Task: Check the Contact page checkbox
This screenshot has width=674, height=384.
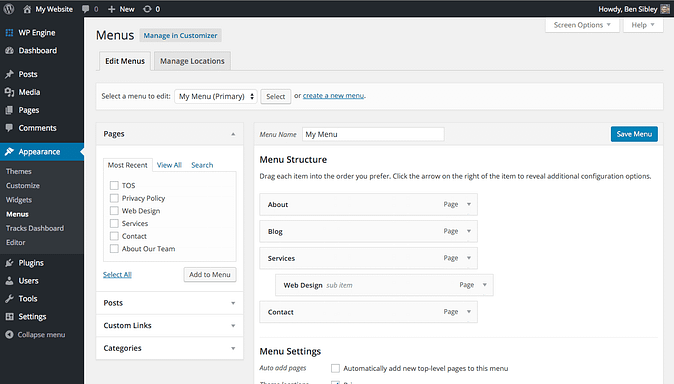Action: pos(114,236)
